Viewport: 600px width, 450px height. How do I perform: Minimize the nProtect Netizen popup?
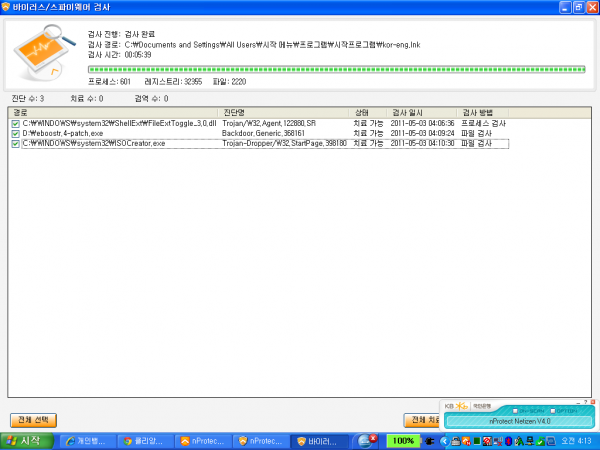[x=578, y=403]
